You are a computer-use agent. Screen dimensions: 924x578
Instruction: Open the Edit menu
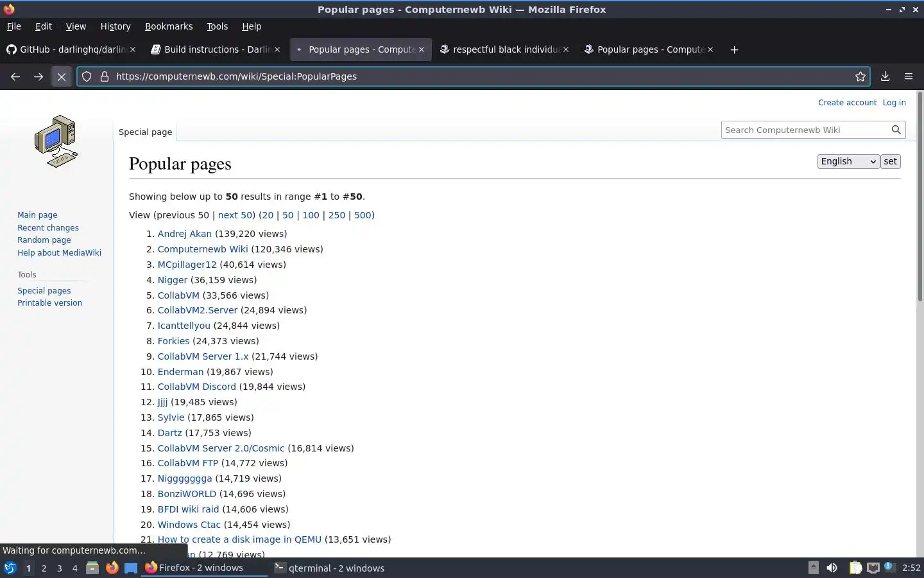44,26
